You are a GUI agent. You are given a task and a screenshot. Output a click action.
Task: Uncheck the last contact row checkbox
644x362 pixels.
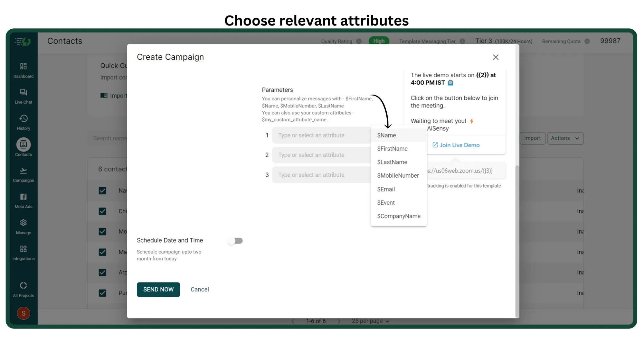pos(102,293)
